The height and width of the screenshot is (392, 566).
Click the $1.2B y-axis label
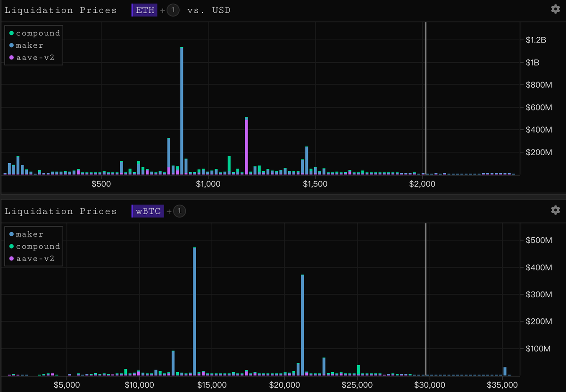point(536,40)
